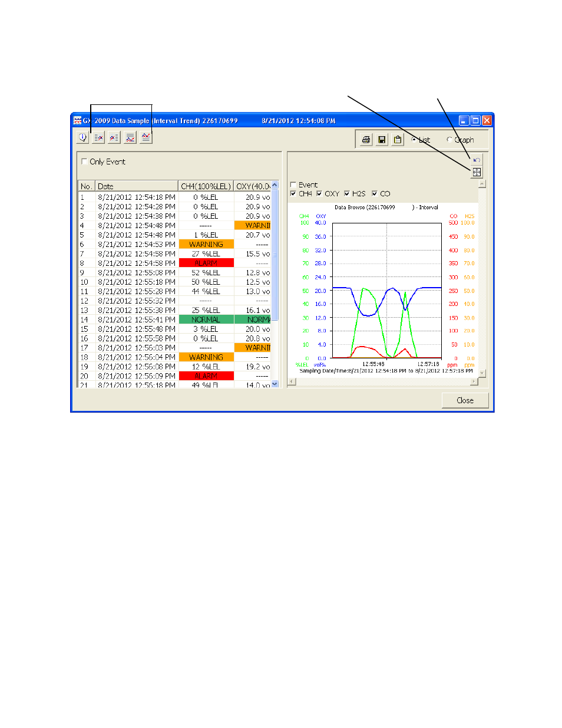Select the Graph radio button
This screenshot has width=562, height=728.
[x=449, y=140]
